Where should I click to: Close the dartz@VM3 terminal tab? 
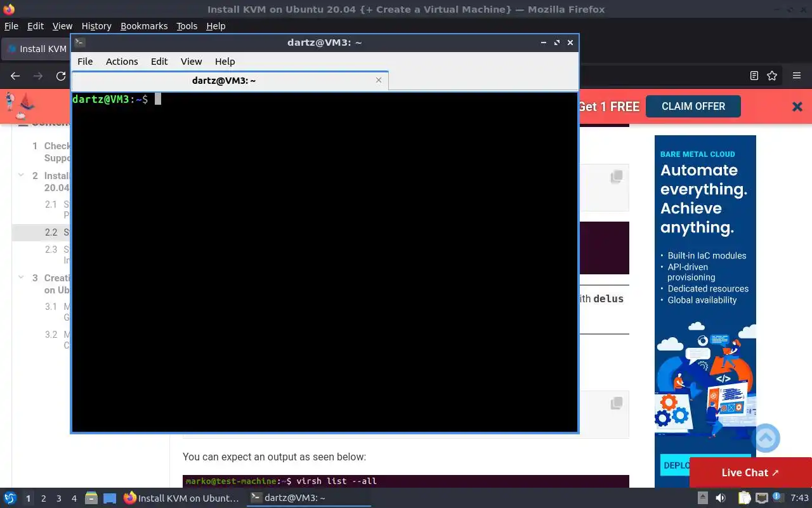click(x=379, y=80)
